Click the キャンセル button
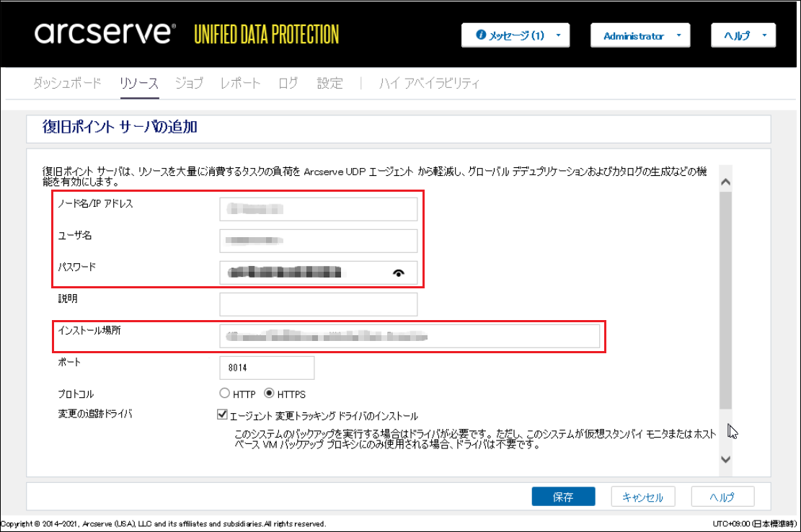Viewport: 801px width, 532px height. [643, 496]
